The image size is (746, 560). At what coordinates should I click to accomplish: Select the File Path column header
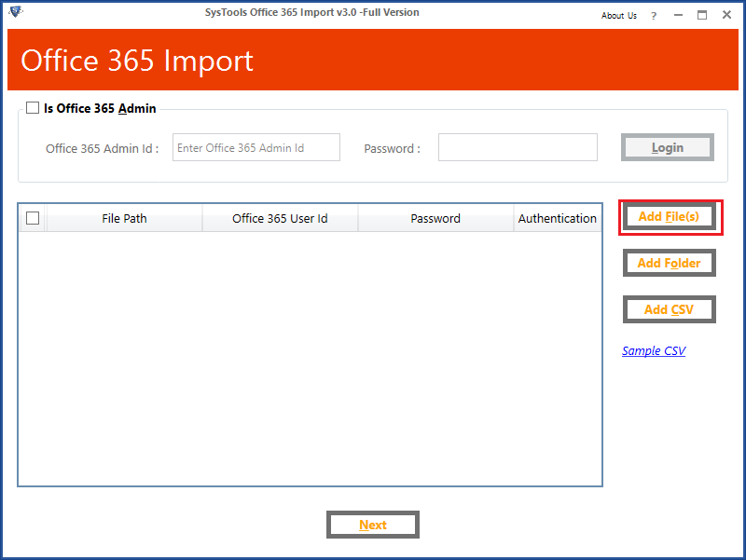124,218
